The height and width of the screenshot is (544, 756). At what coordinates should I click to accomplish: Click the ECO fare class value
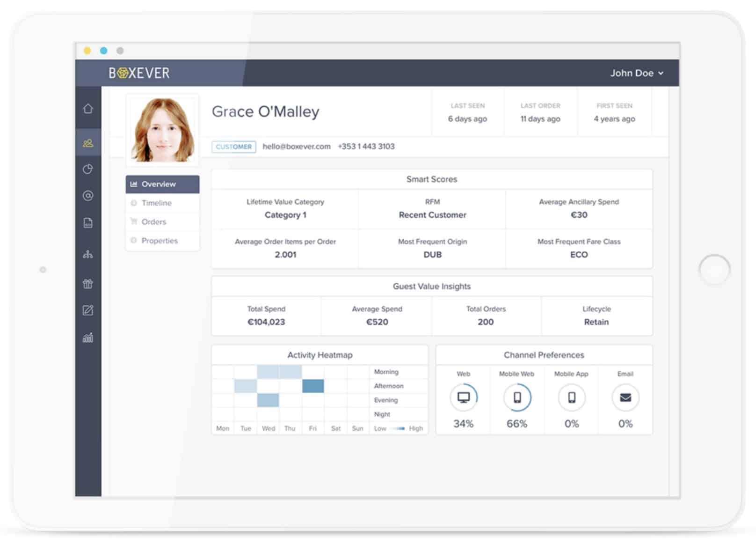point(579,255)
